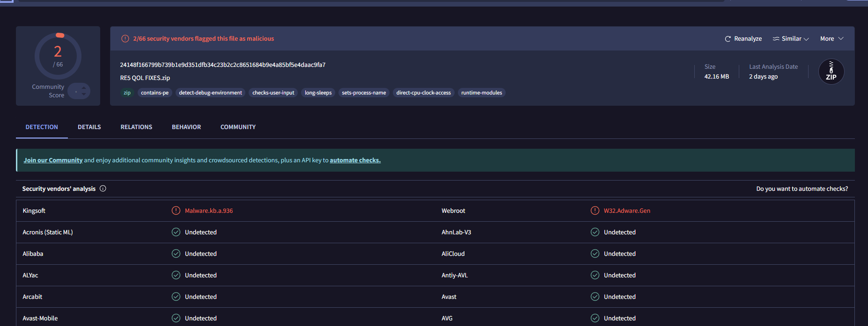The height and width of the screenshot is (326, 868).
Task: Click the checkmark icon in AhnLab-V3 row
Action: tap(595, 232)
